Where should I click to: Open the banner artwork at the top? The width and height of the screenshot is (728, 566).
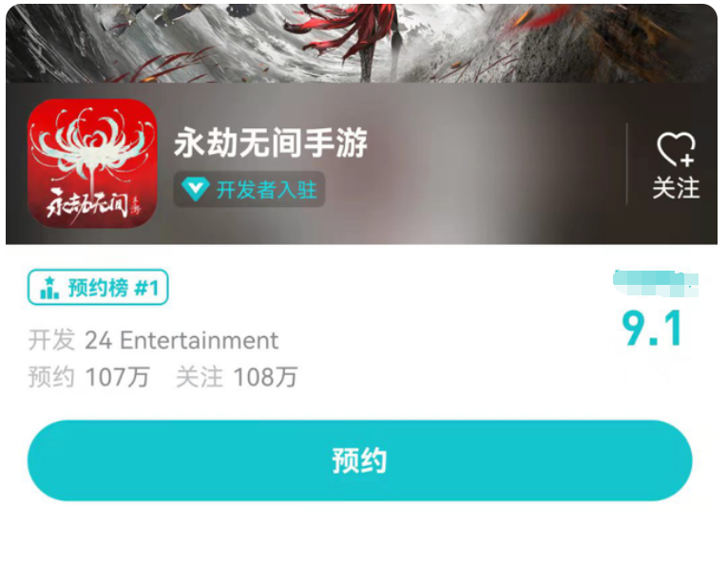point(361,43)
